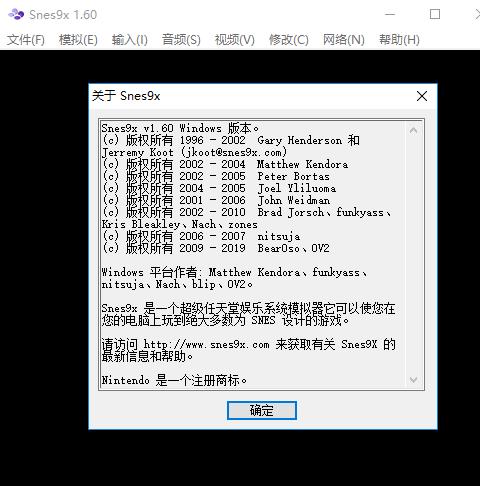
Task: Click the line with Joel Yliluoma
Action: tap(219, 188)
